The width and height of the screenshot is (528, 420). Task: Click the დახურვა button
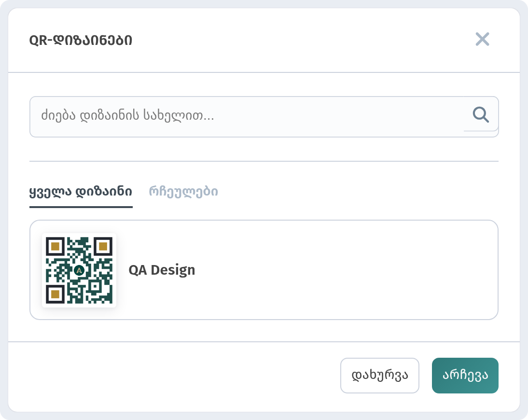[x=380, y=375]
